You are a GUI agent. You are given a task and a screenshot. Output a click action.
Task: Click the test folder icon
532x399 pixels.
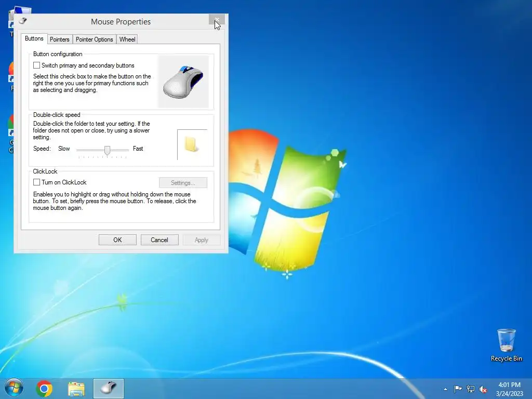tap(191, 144)
